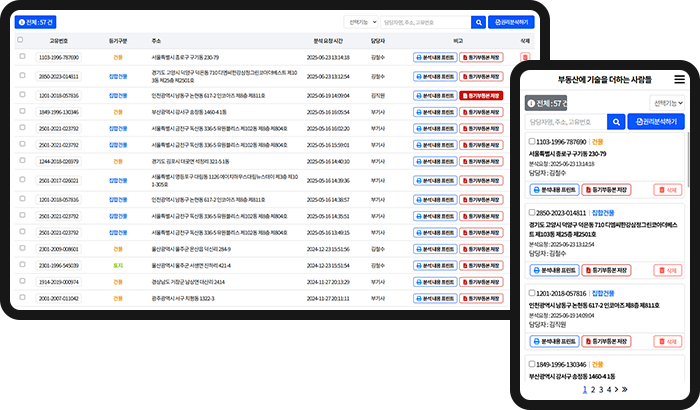Check the desktop row checkbox for 1103-1996-787690

tap(20, 58)
